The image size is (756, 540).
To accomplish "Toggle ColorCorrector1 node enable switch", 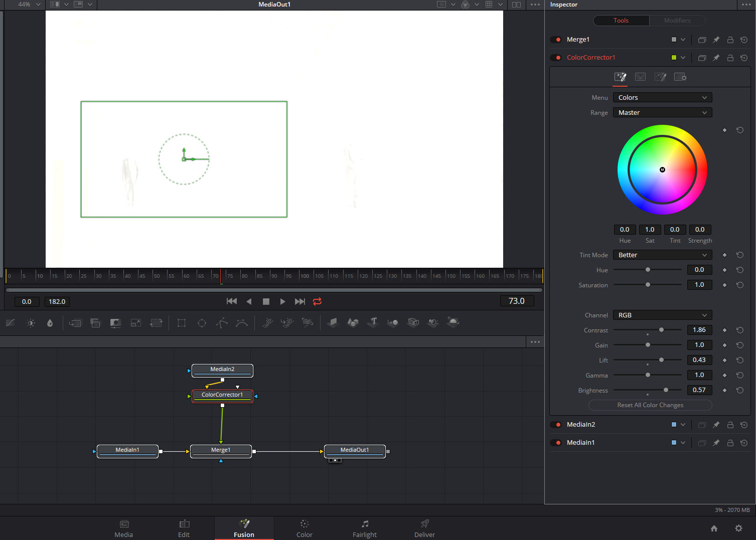I will pos(556,58).
